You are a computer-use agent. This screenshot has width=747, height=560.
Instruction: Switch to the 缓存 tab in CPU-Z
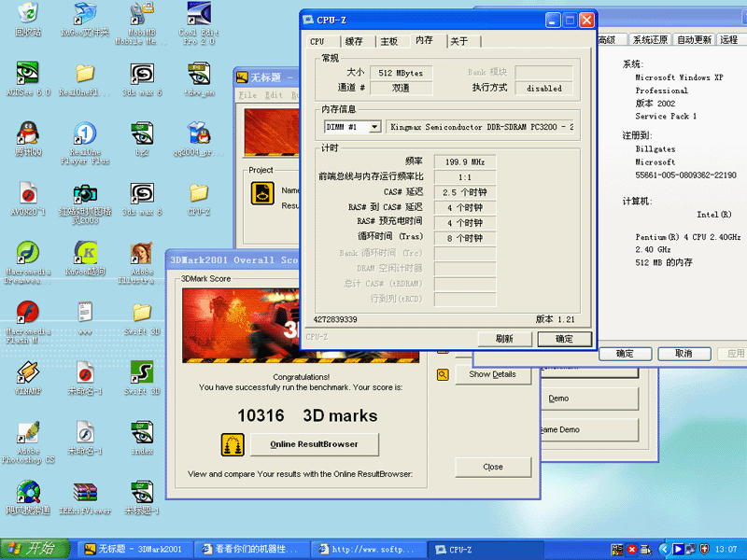tap(354, 41)
